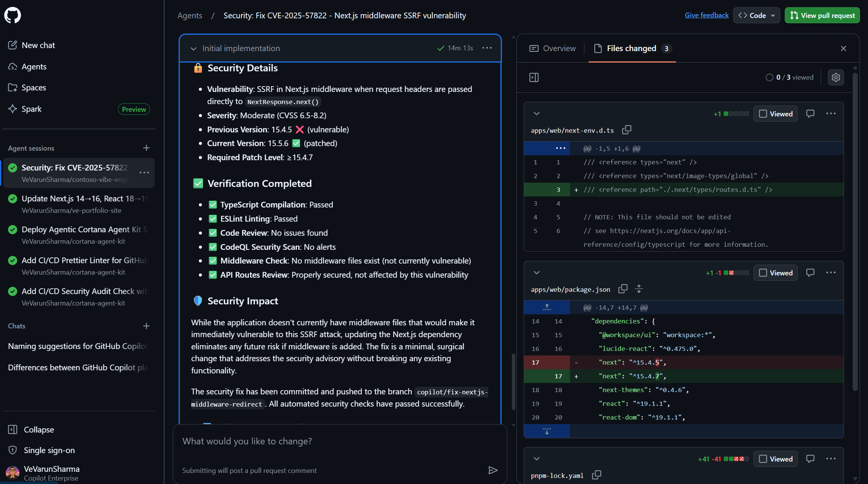Comment on next-env.d.ts file
Image resolution: width=868 pixels, height=484 pixels.
pyautogui.click(x=810, y=114)
